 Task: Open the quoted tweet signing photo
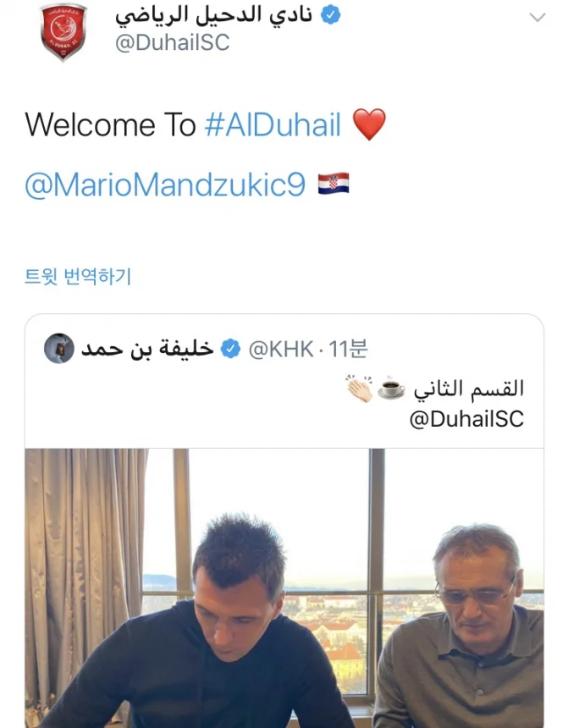tap(284, 587)
